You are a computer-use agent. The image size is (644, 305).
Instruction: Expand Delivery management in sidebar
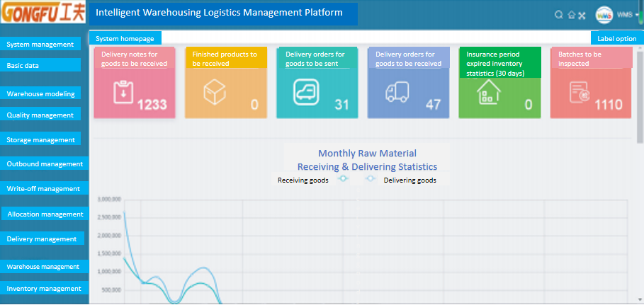[42, 238]
